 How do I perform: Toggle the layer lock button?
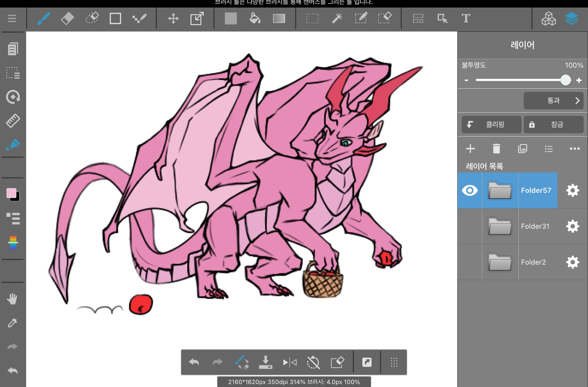pyautogui.click(x=553, y=125)
